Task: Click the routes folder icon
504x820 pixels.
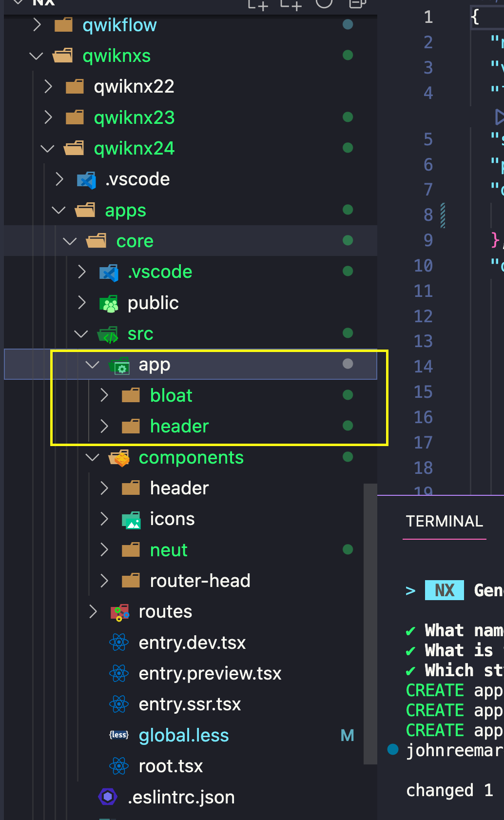Action: 119,612
